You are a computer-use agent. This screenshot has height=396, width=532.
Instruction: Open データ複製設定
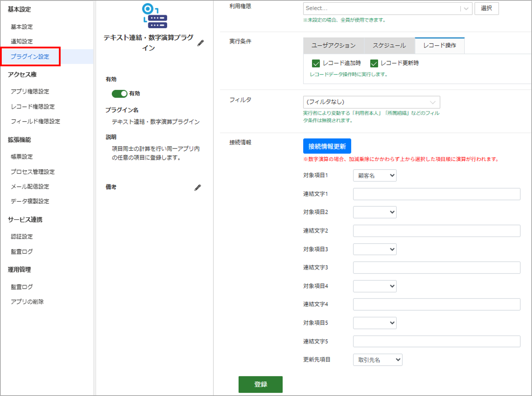pyautogui.click(x=30, y=201)
